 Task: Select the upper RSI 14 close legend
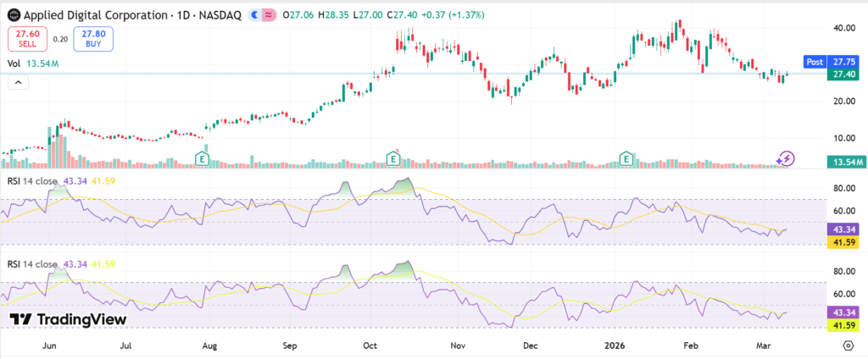pos(34,180)
